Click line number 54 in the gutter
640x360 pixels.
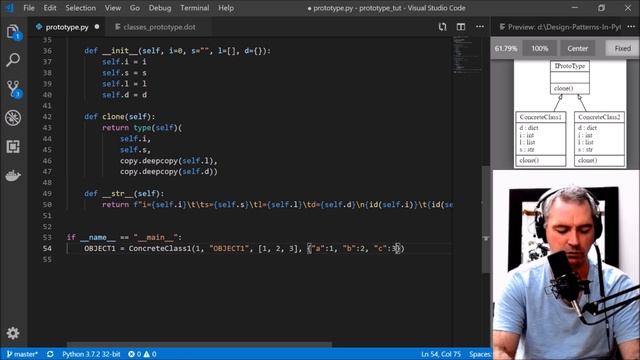pyautogui.click(x=47, y=249)
